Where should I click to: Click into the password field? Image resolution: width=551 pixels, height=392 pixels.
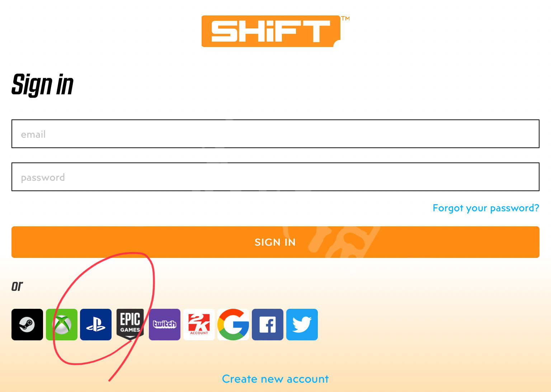click(x=275, y=177)
